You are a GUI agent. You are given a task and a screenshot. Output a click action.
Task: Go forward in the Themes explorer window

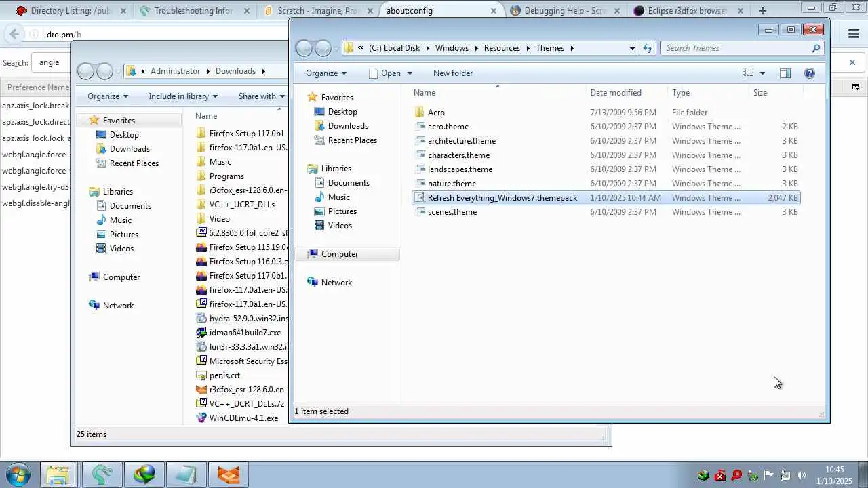pyautogui.click(x=323, y=48)
